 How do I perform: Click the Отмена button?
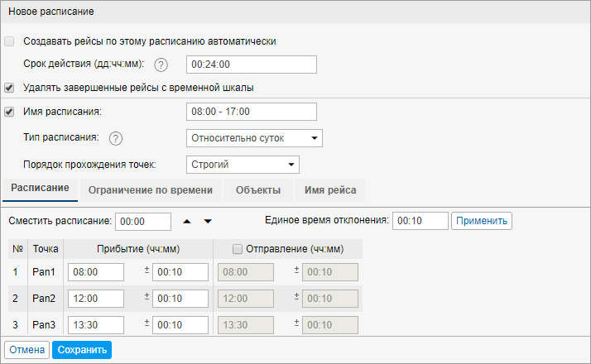click(27, 350)
